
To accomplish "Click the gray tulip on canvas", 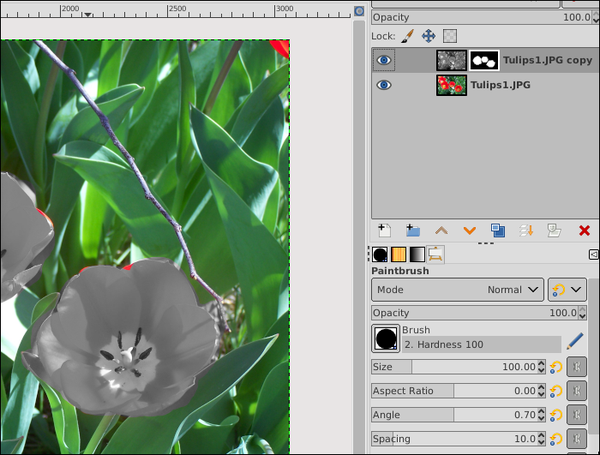I will pos(126,337).
